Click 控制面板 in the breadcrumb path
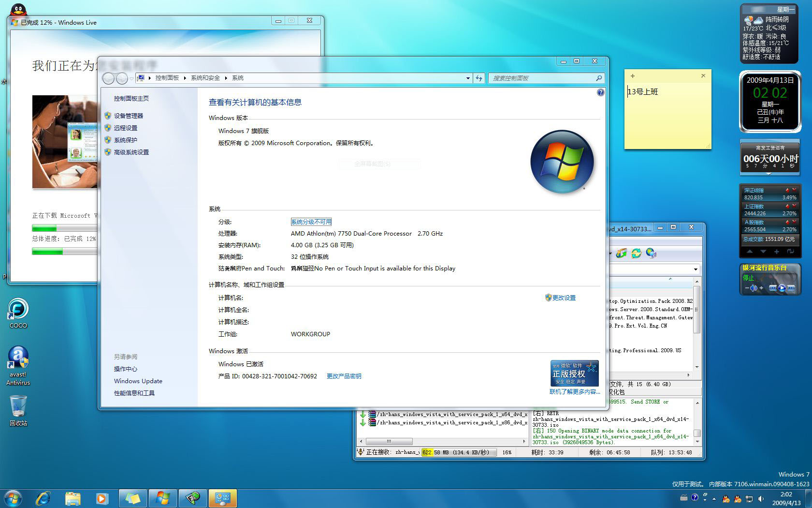 (167, 78)
